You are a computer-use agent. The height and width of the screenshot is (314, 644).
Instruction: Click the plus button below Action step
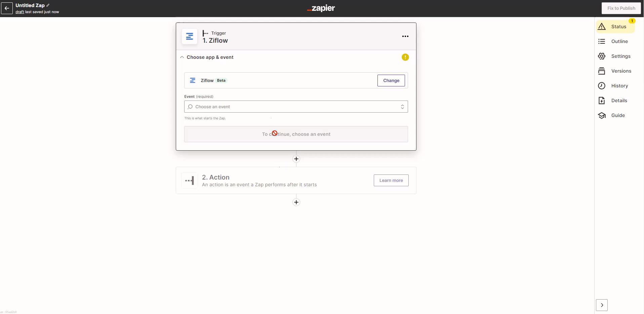pyautogui.click(x=296, y=202)
